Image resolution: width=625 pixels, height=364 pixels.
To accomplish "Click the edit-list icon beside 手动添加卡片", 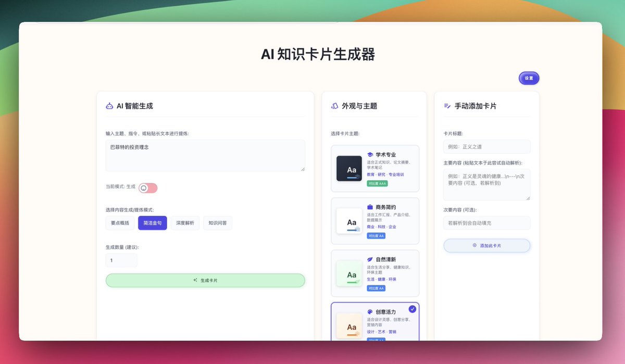I will 447,106.
